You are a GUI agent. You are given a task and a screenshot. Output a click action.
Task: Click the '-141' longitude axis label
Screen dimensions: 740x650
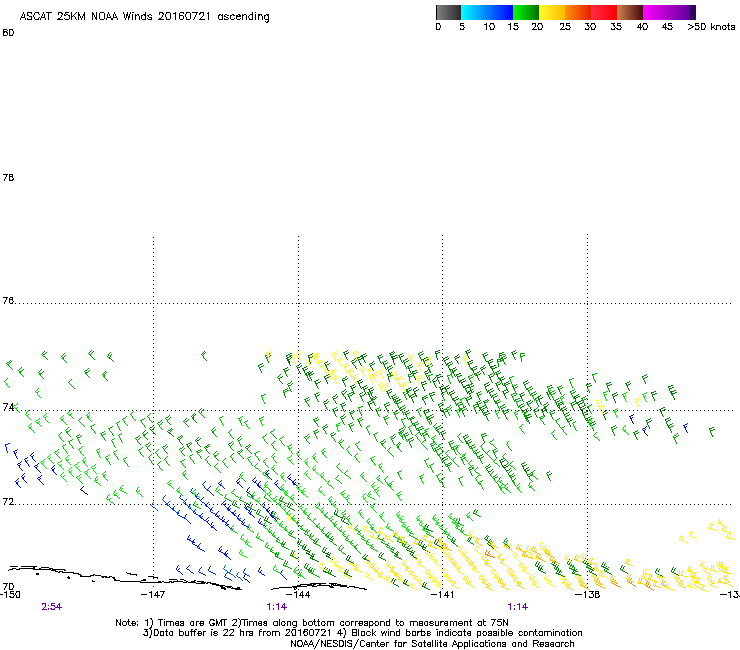[x=443, y=594]
